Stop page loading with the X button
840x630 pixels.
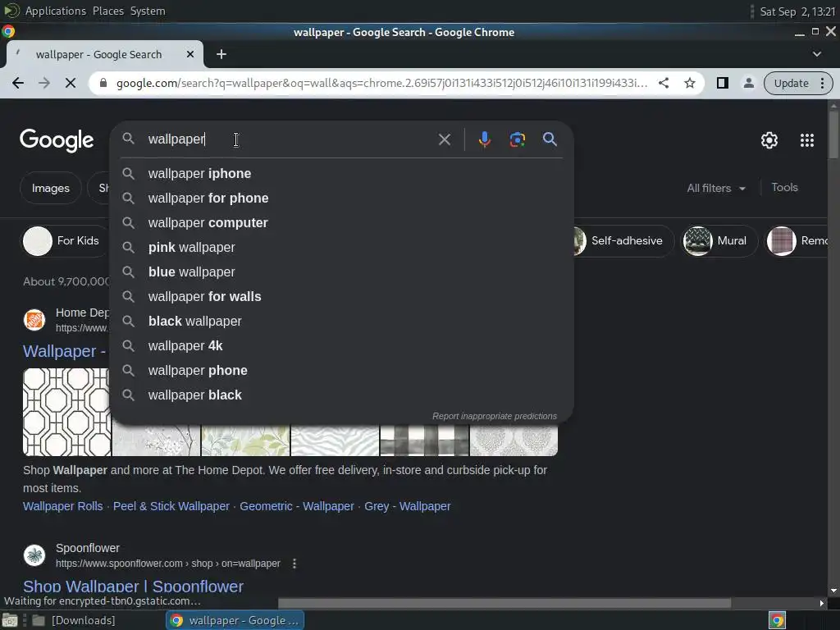(x=71, y=83)
